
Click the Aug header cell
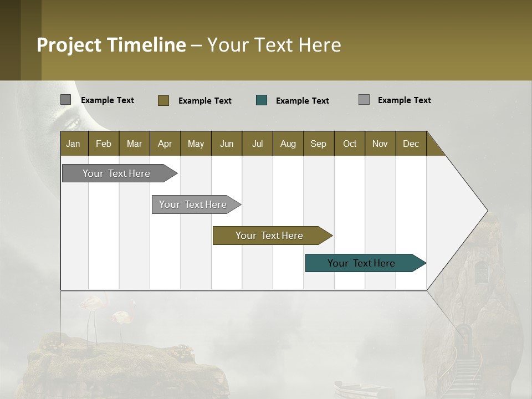(x=288, y=144)
